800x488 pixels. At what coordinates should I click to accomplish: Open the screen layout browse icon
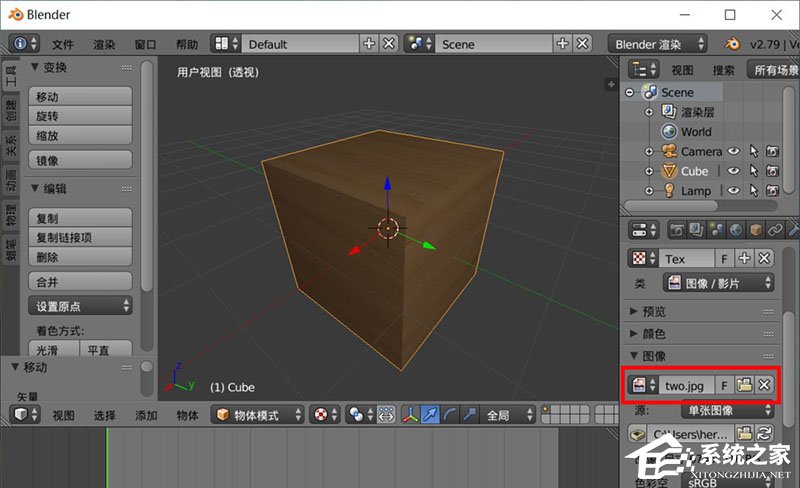(227, 44)
